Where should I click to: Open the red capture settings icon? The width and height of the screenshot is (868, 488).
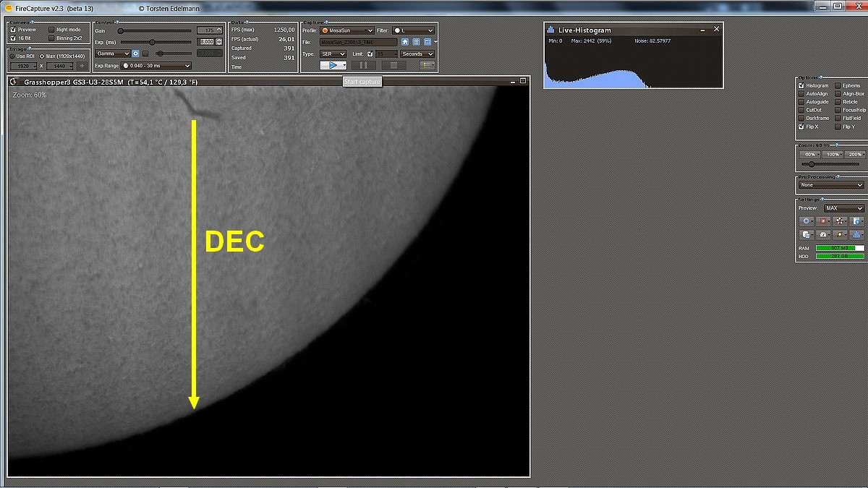point(824,221)
